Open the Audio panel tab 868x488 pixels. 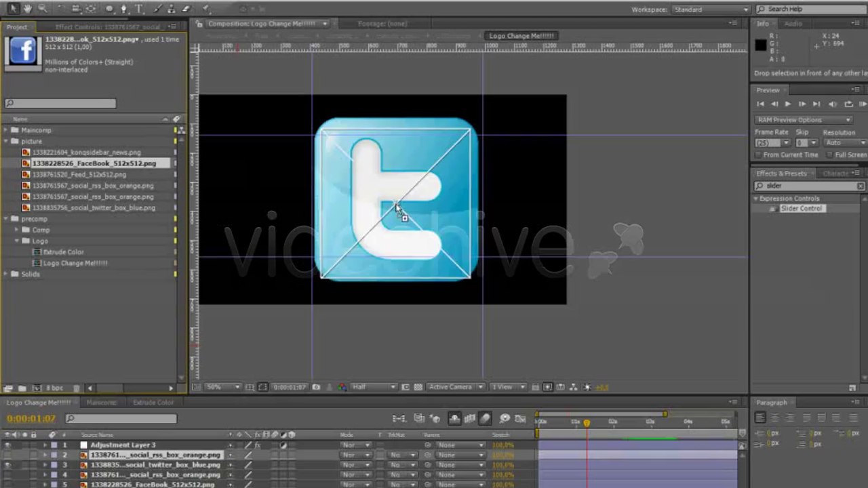click(793, 24)
